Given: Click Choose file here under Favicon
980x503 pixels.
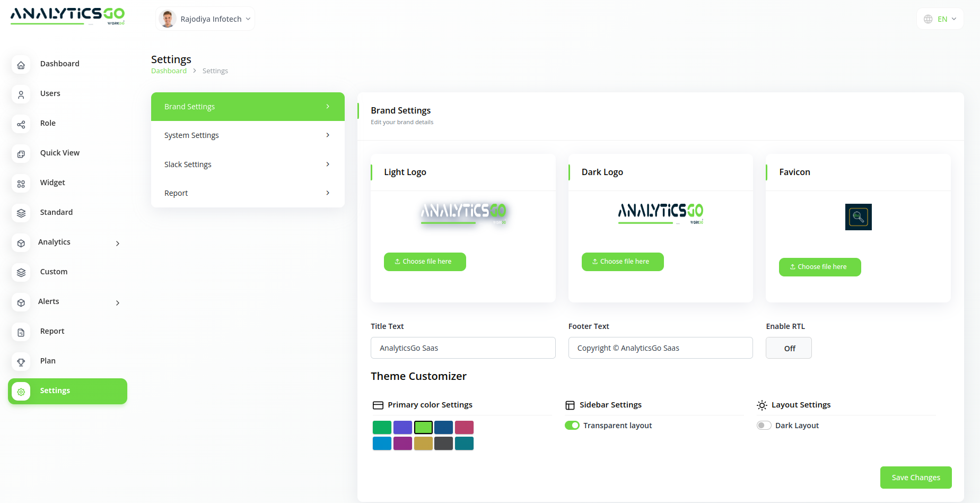Looking at the screenshot, I should 819,267.
